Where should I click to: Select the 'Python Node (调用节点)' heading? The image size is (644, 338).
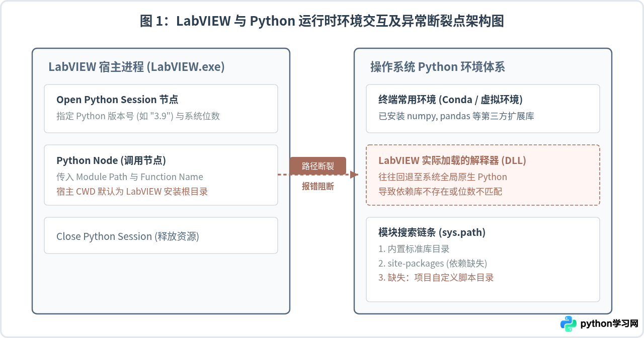pyautogui.click(x=111, y=160)
